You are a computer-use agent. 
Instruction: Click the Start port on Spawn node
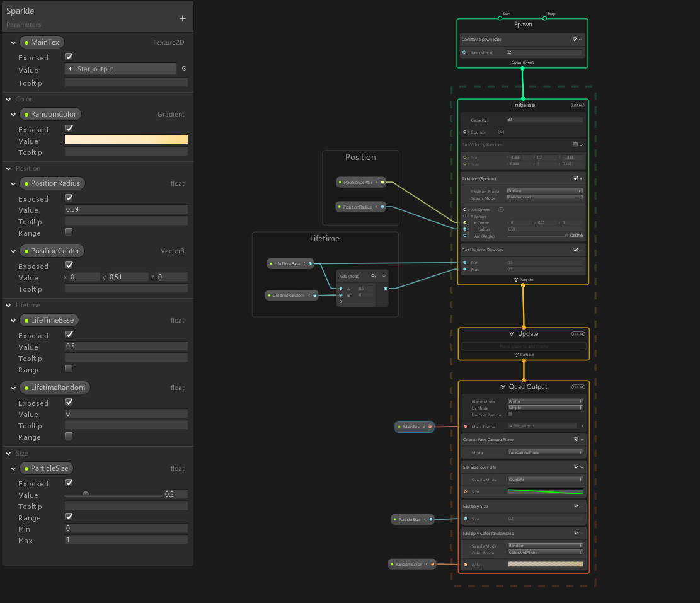[x=500, y=18]
